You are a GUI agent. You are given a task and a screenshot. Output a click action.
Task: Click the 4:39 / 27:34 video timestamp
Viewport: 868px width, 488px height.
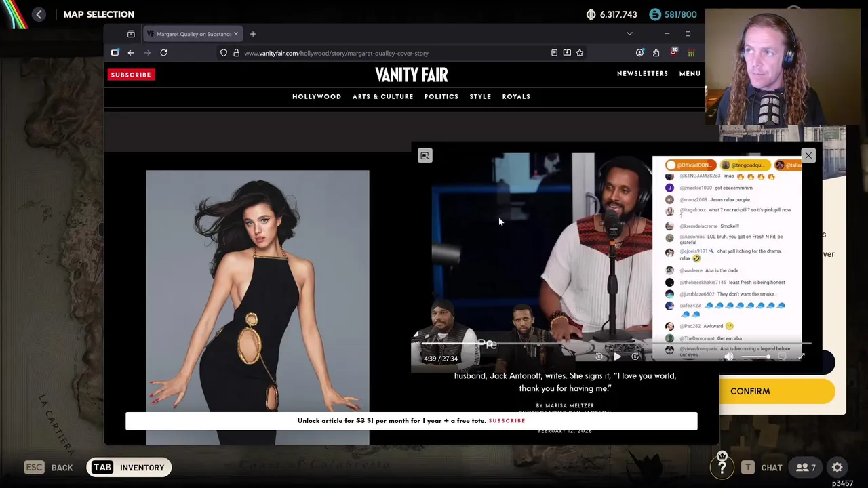click(x=441, y=359)
